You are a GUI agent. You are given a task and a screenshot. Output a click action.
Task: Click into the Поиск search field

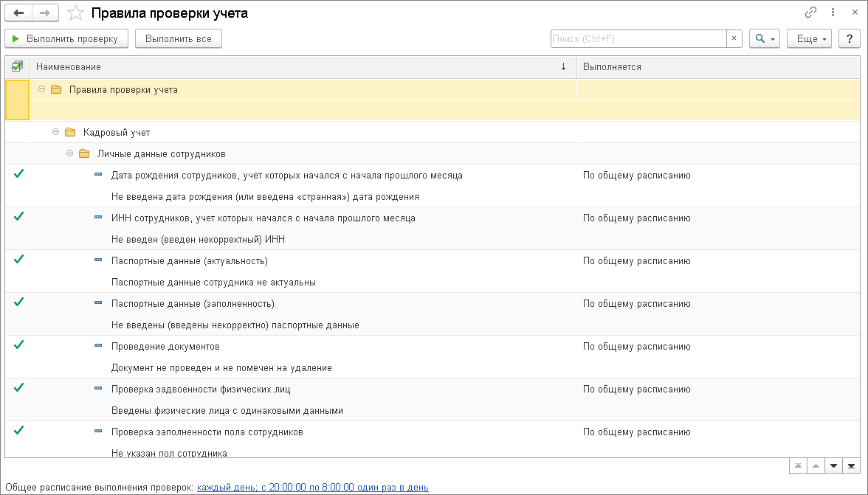pyautogui.click(x=638, y=38)
